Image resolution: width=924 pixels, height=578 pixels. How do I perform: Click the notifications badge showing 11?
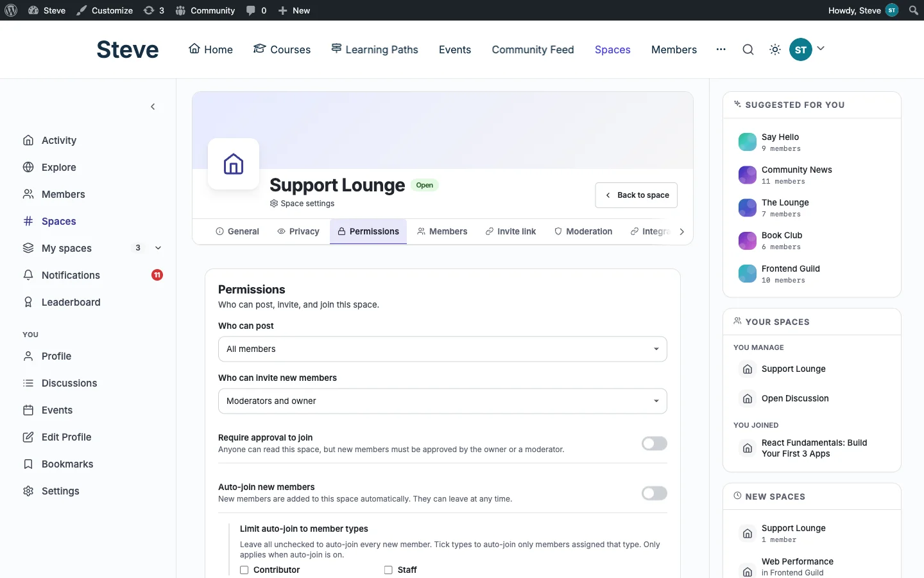pos(157,275)
